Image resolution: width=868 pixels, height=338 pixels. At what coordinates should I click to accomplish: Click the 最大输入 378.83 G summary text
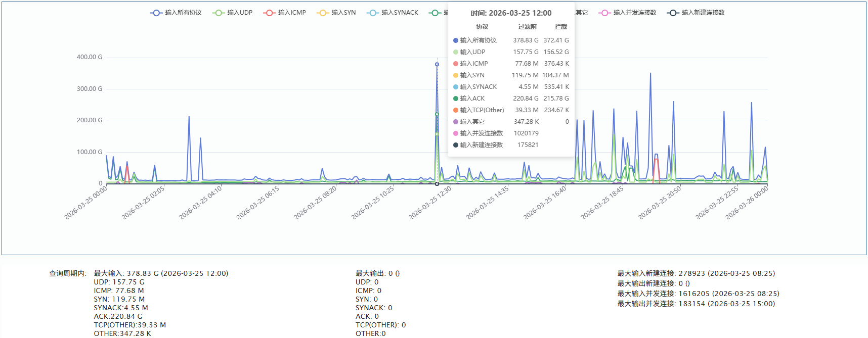coord(161,273)
